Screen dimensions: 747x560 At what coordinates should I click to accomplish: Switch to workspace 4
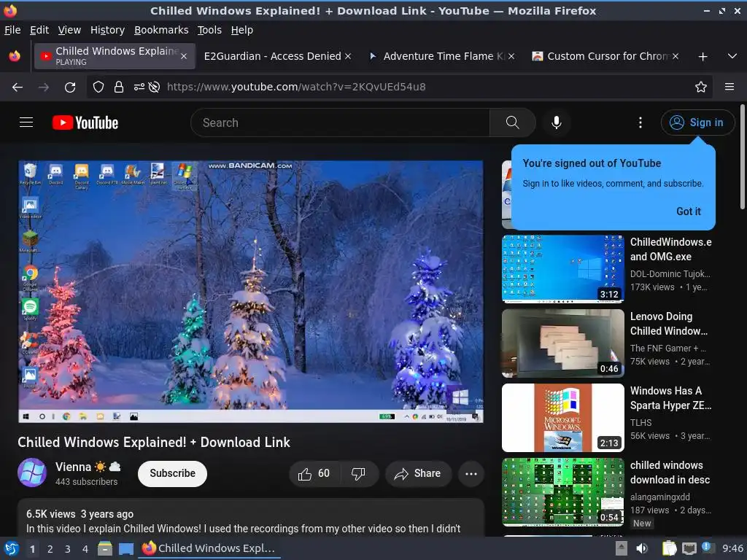click(85, 549)
